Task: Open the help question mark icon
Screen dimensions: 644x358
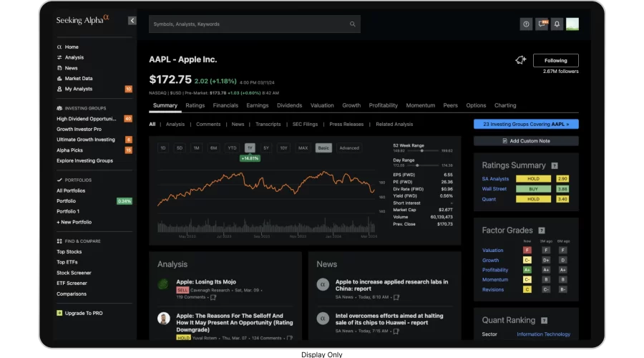Action: coord(526,24)
